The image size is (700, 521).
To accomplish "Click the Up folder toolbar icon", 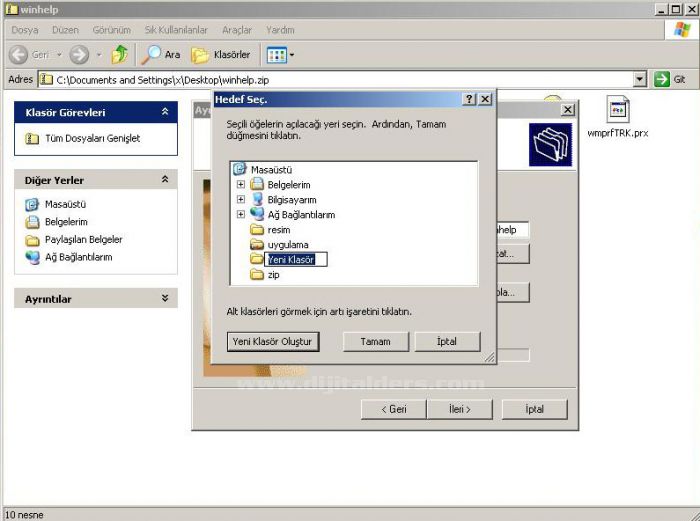I will click(x=120, y=54).
